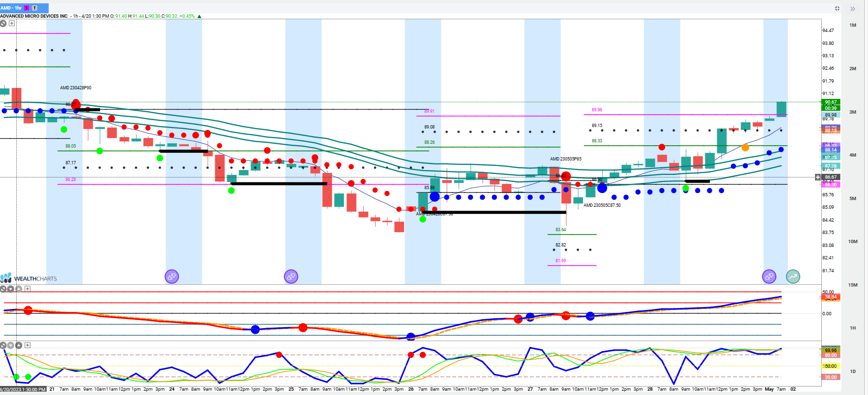Viewport: 868px width, 395px height.
Task: Expand the right sidebar with double chevron
Action: coord(853,9)
